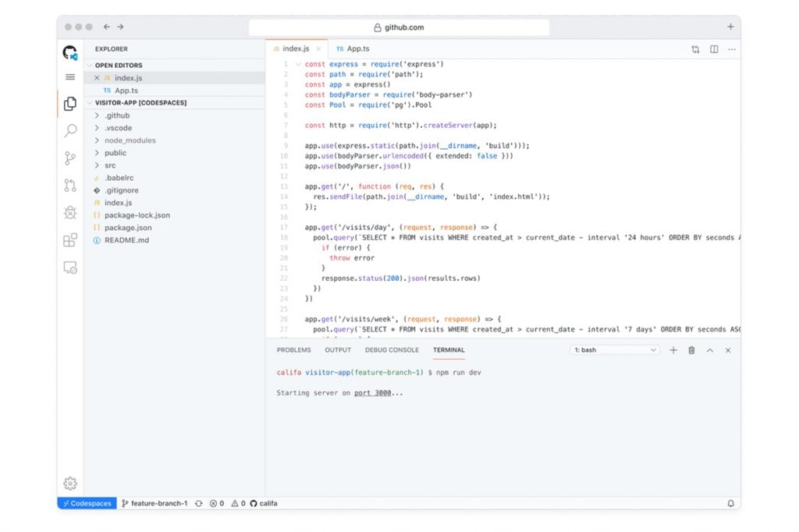Click the github.com address bar
Image resolution: width=799 pixels, height=532 pixels.
coord(399,27)
